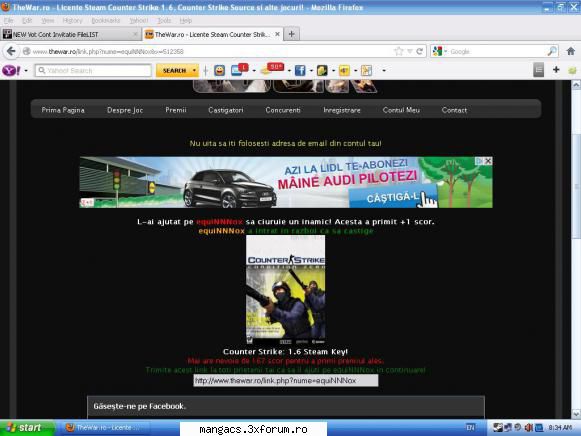Viewport: 581px width, 436px height.
Task: Bookmark this page with the star icon
Action: 399,51
